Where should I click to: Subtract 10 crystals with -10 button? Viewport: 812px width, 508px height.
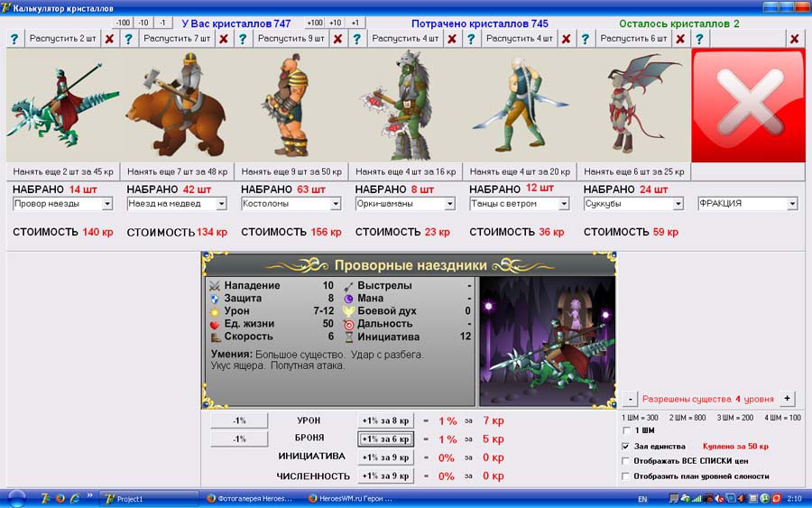click(x=143, y=23)
